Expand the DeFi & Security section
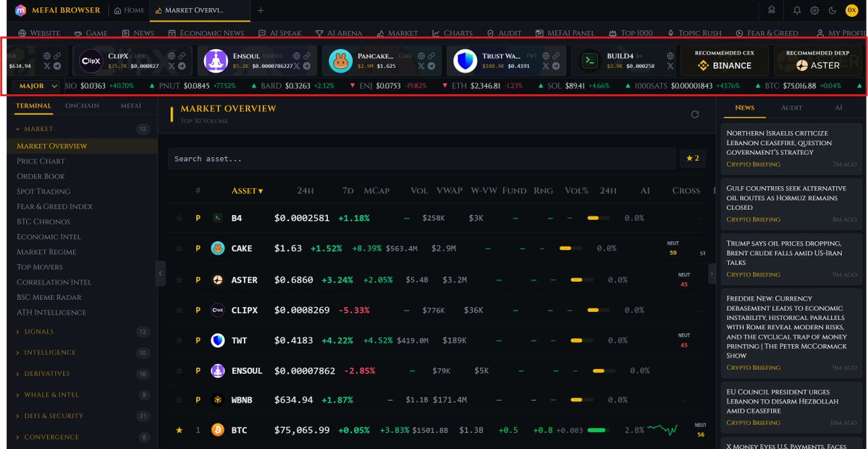This screenshot has height=449, width=868. pyautogui.click(x=82, y=416)
